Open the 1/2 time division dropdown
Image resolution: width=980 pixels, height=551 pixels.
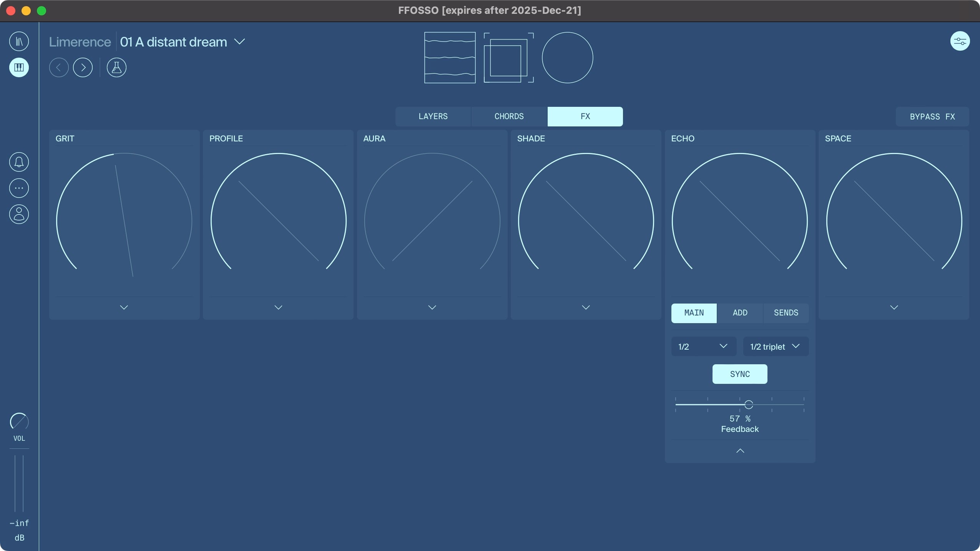[703, 346]
